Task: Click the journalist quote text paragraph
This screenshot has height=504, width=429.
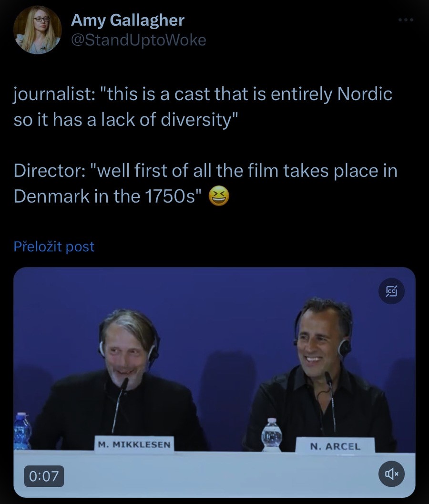Action: [203, 105]
